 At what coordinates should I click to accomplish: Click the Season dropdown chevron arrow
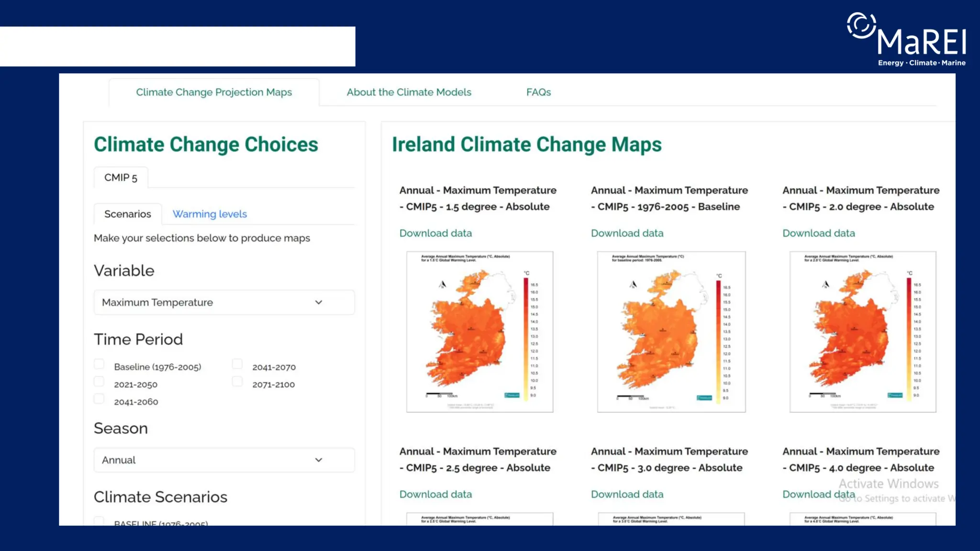click(x=319, y=460)
